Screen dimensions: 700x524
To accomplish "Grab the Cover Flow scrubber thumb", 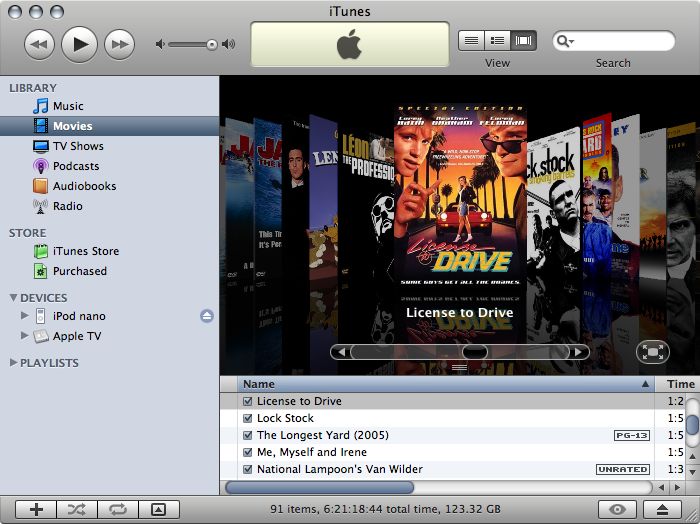I will (x=475, y=352).
